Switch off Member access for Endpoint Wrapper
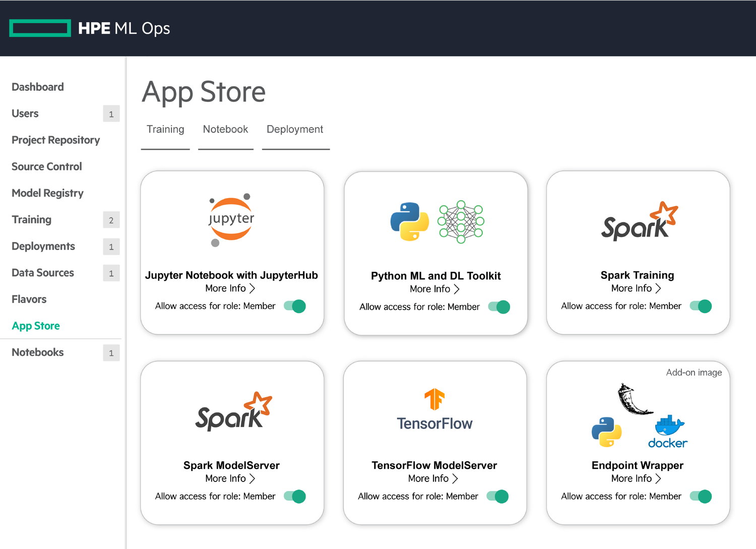 [x=701, y=497]
